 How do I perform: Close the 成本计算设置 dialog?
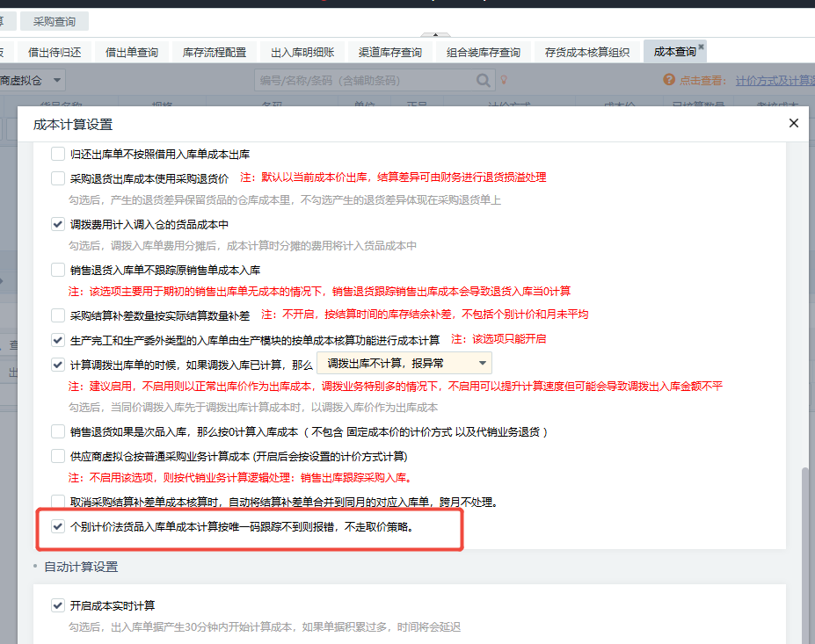[x=793, y=123]
